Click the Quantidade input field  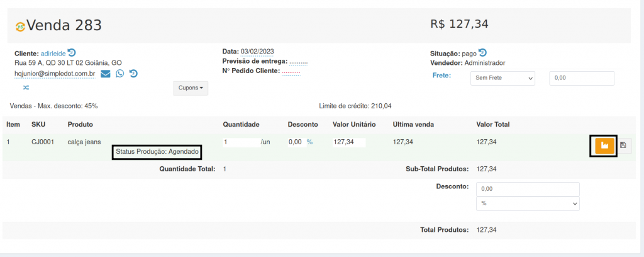point(241,142)
